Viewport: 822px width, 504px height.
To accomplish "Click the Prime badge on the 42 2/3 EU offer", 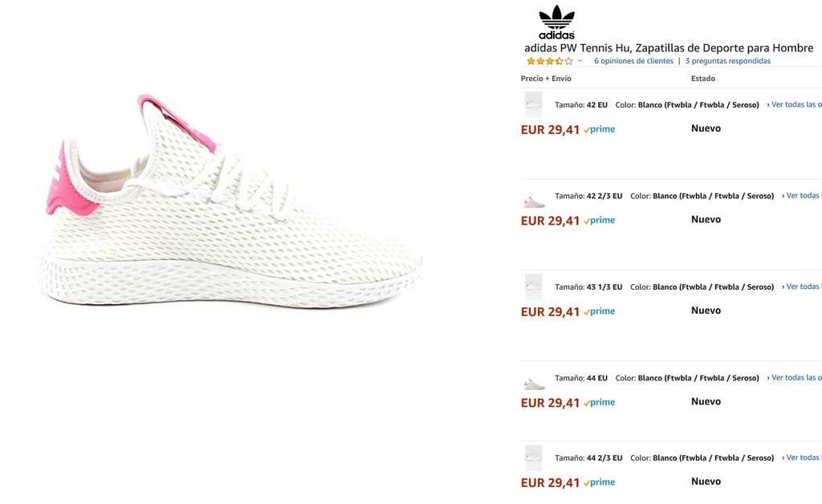I will point(600,221).
